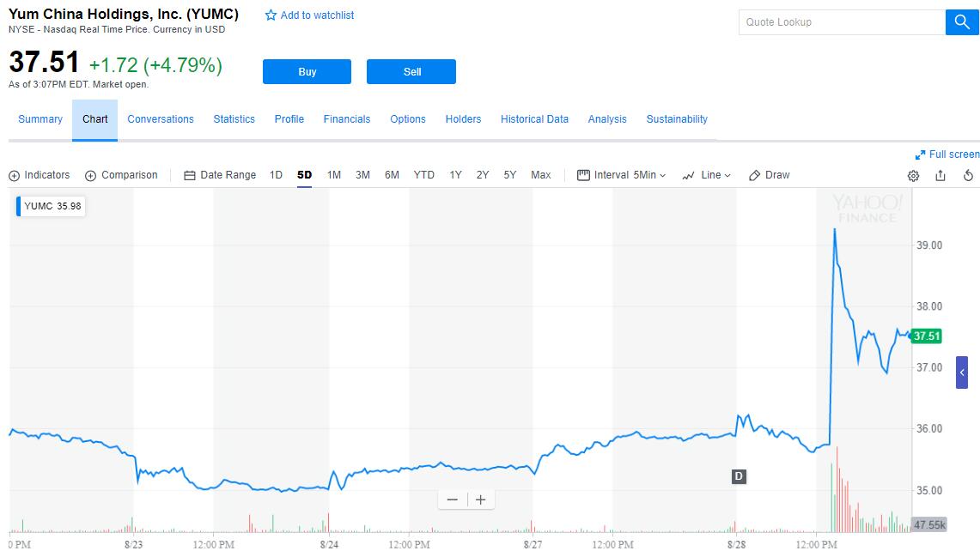Zoom out with the minus button
980x551 pixels.
(453, 500)
